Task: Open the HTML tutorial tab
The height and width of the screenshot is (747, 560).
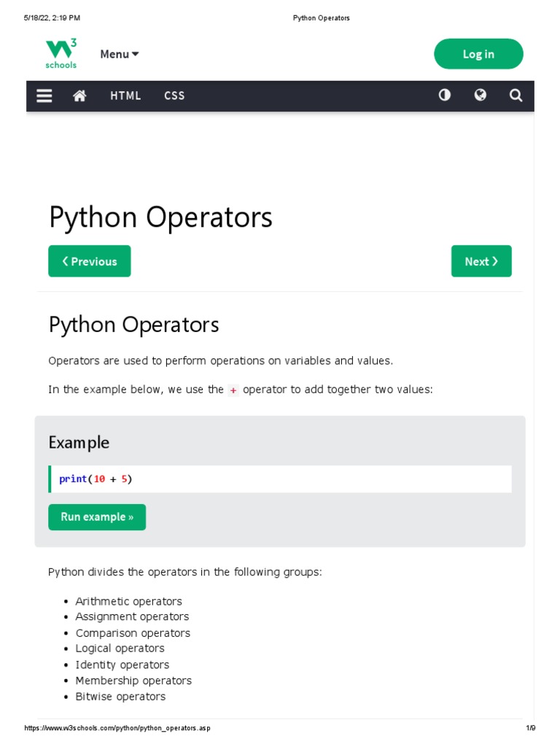Action: (125, 96)
